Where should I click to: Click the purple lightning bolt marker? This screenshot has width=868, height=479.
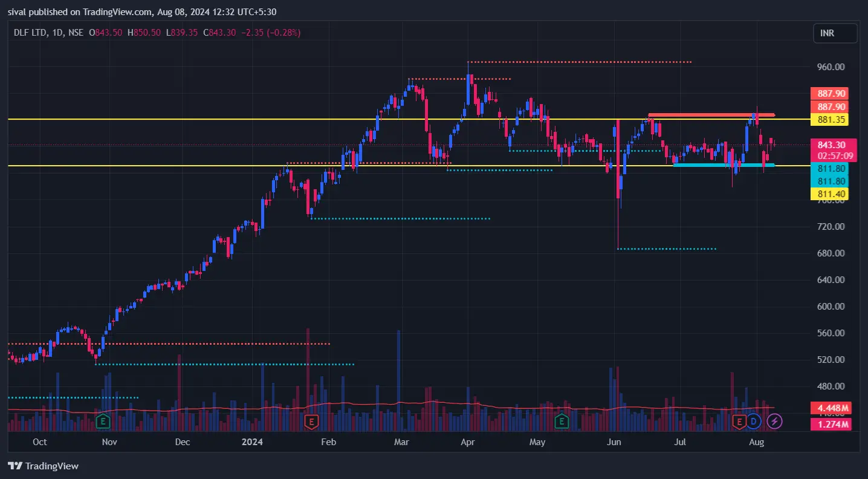[774, 420]
